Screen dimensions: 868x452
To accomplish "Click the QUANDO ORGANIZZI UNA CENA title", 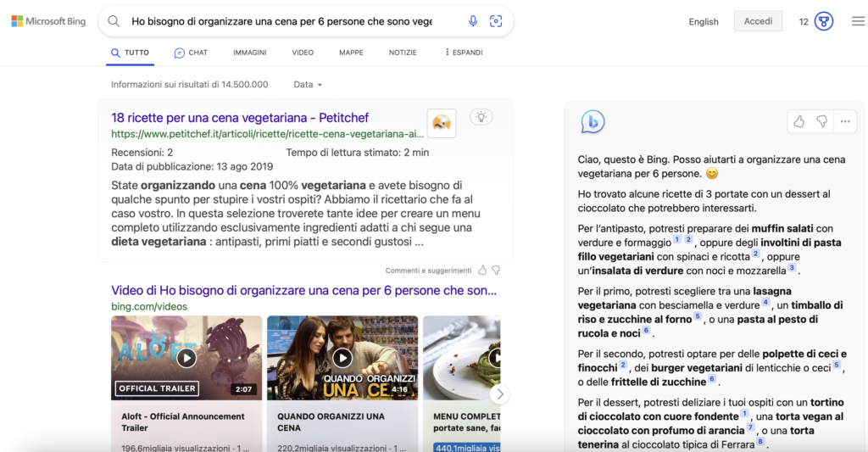I will pyautogui.click(x=331, y=422).
